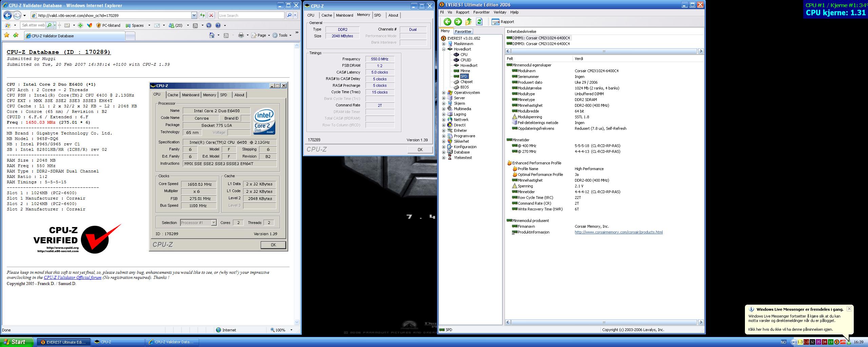Click OK in the CPU-Z Memory window
868x347 pixels.
420,149
